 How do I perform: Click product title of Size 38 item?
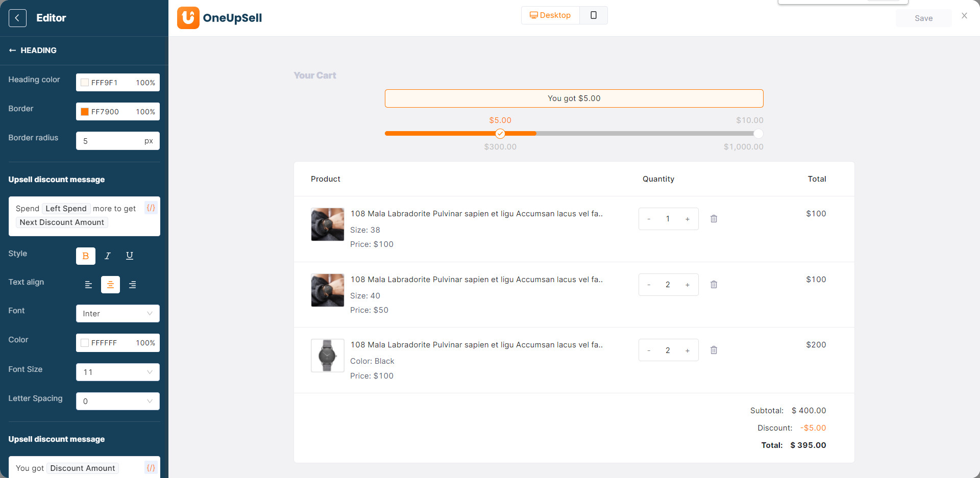pos(476,214)
